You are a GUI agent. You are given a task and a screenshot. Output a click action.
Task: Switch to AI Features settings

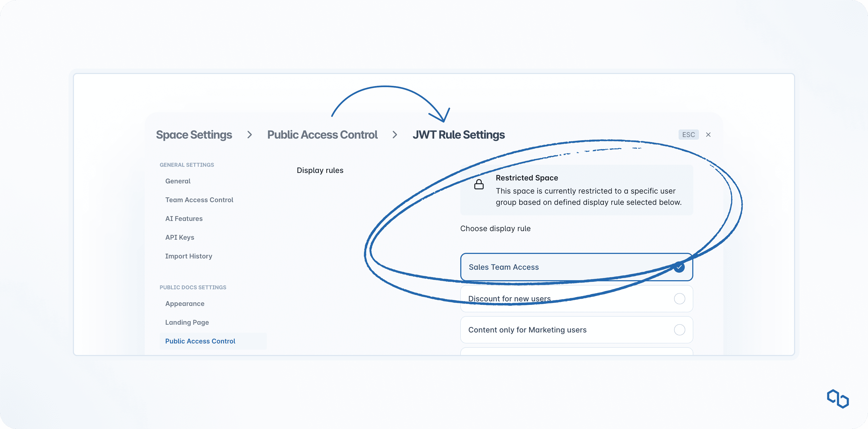click(x=184, y=219)
